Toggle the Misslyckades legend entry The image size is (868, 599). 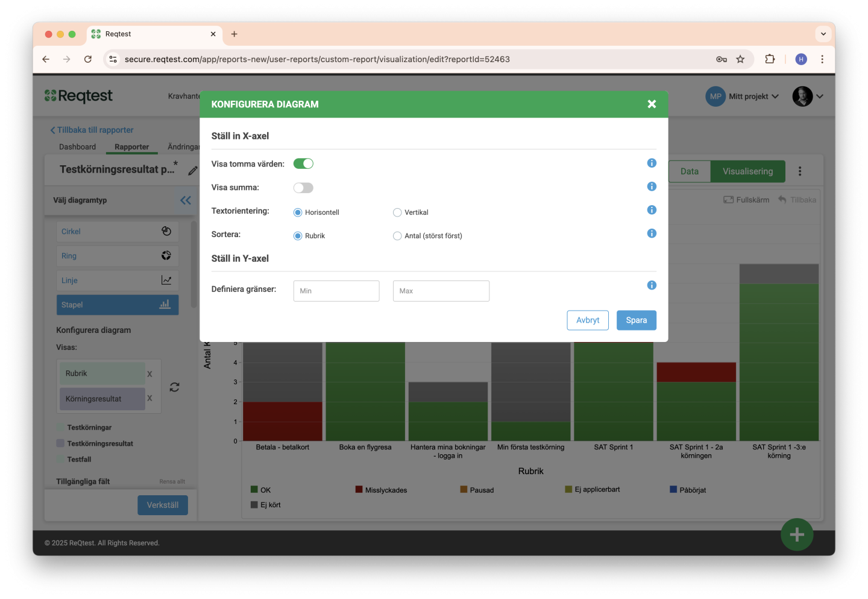(382, 490)
